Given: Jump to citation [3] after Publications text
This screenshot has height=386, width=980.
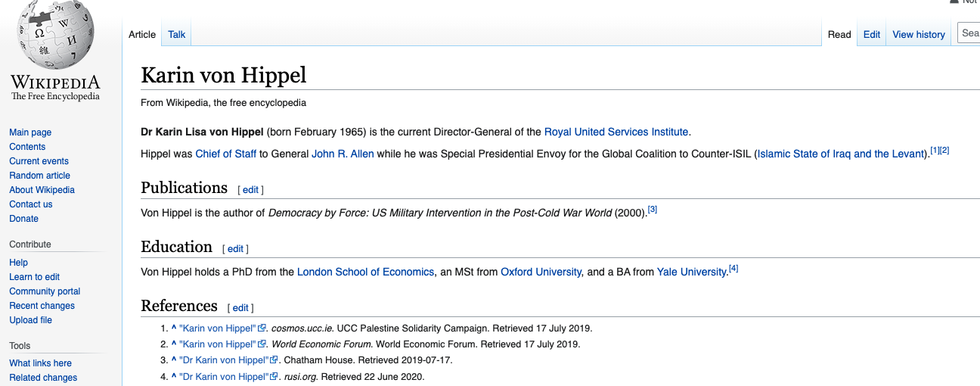Looking at the screenshot, I should tap(653, 210).
